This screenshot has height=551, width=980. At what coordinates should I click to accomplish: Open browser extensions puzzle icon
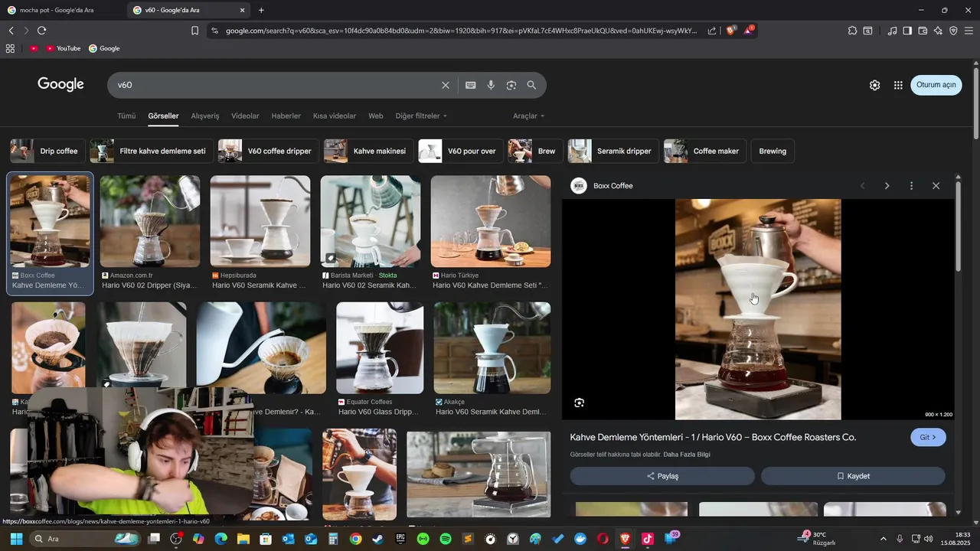click(852, 31)
